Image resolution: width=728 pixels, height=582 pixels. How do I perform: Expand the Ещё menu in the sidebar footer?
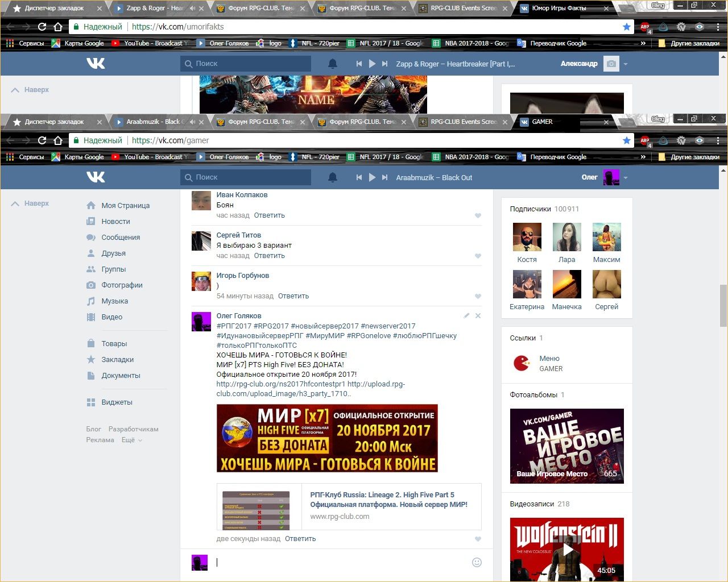[131, 440]
